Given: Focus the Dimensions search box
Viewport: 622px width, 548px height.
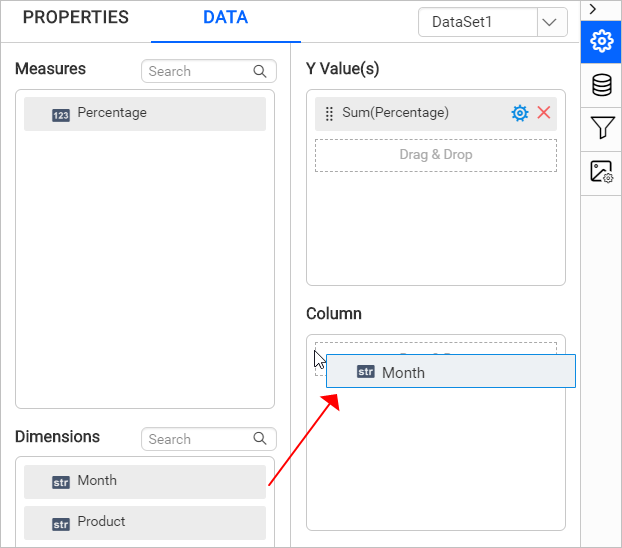Looking at the screenshot, I should [x=197, y=439].
